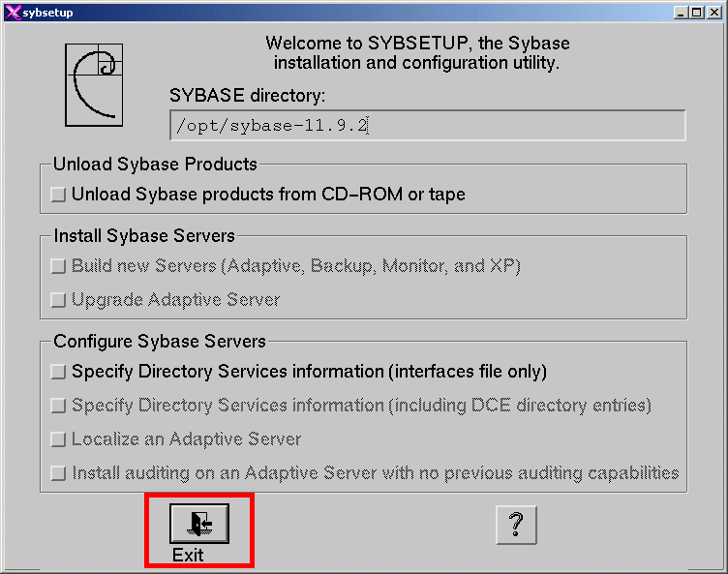Enable Install auditing on an Adaptive Server
Viewport: 728px width, 574px height.
pyautogui.click(x=58, y=473)
